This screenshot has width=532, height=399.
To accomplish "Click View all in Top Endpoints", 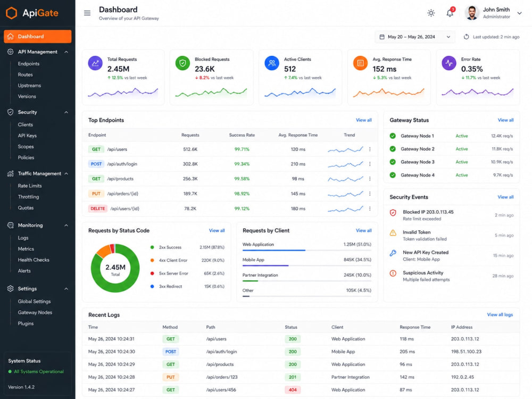I will point(364,120).
